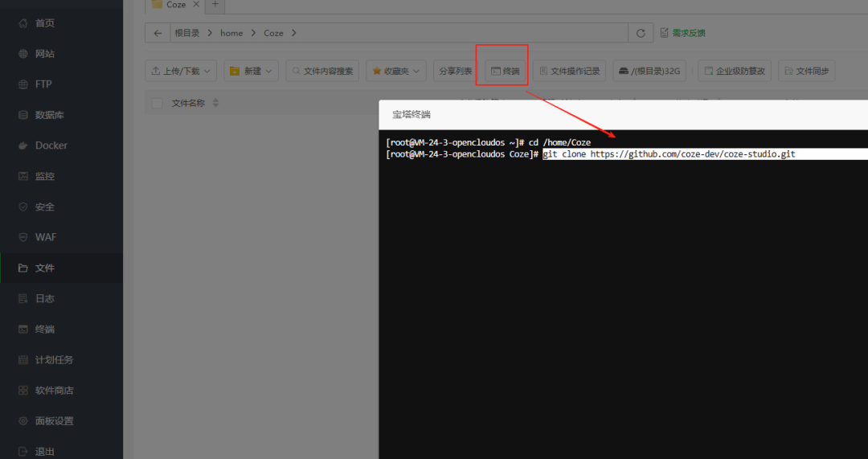The height and width of the screenshot is (459, 868).
Task: Open 文件同步 feature
Action: click(x=807, y=71)
